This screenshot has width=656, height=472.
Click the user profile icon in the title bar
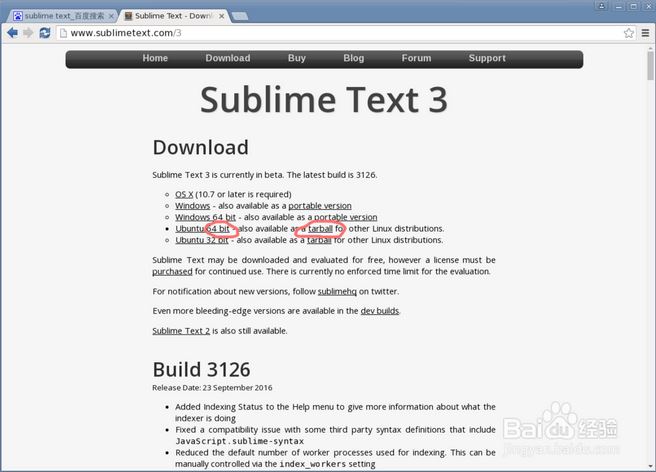point(602,6)
